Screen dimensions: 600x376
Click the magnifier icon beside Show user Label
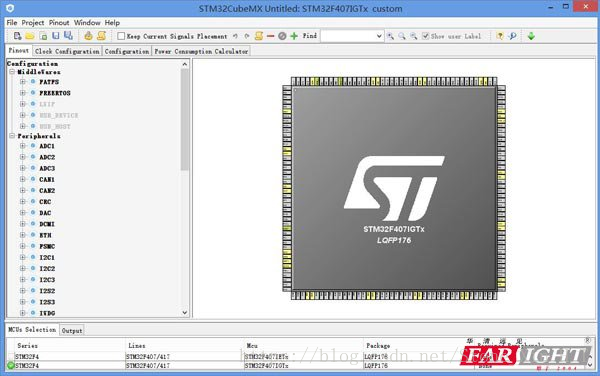click(414, 36)
